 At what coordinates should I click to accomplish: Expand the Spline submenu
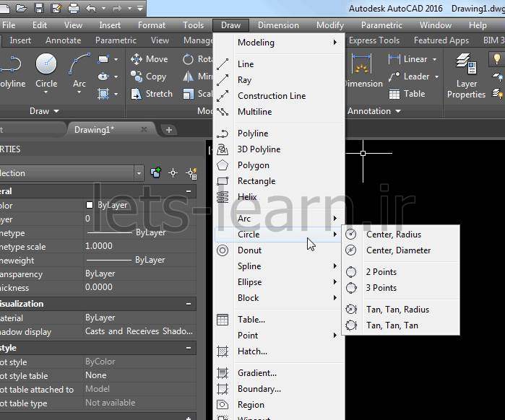[279, 266]
